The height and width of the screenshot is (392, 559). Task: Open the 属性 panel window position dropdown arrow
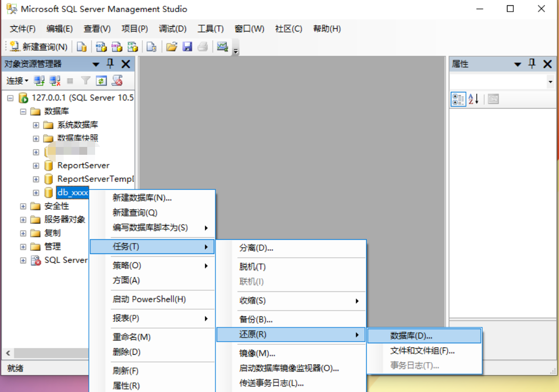(517, 65)
